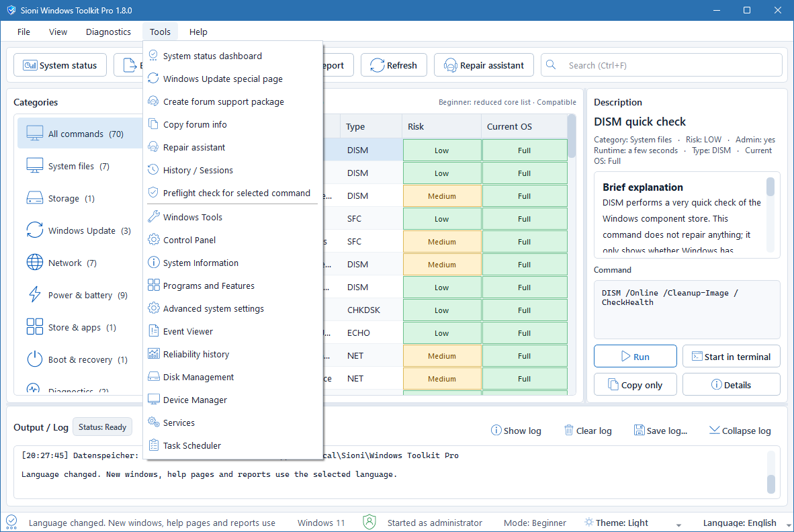Open the Theme: Light dropdown
This screenshot has width=794, height=532.
coord(632,523)
